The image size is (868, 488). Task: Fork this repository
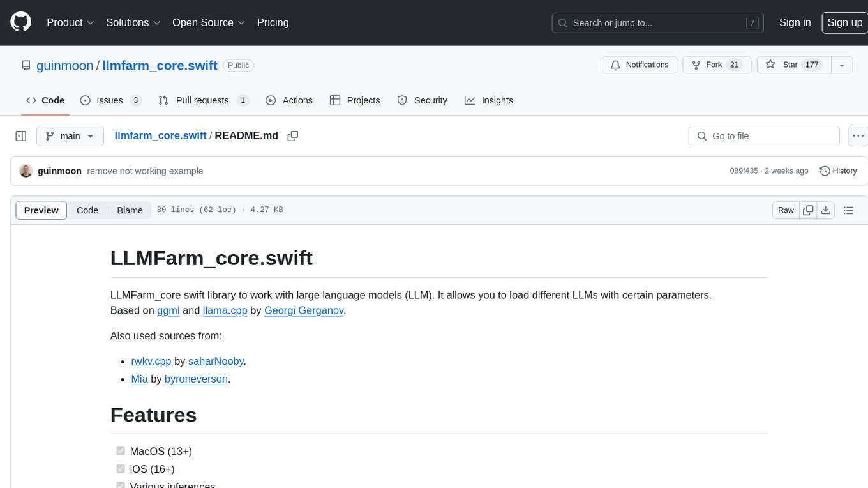pyautogui.click(x=717, y=65)
